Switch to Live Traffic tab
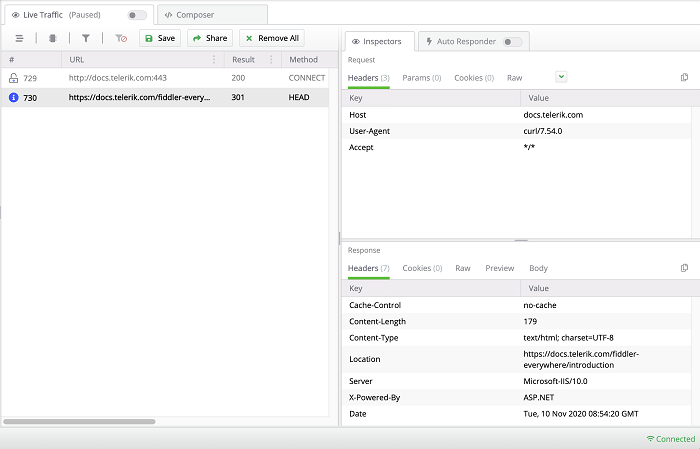 click(x=79, y=15)
